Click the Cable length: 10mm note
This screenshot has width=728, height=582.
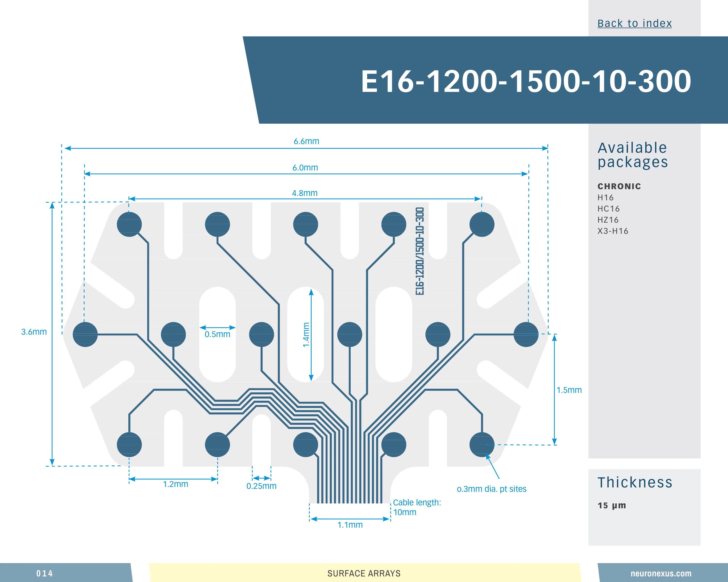coord(417,507)
